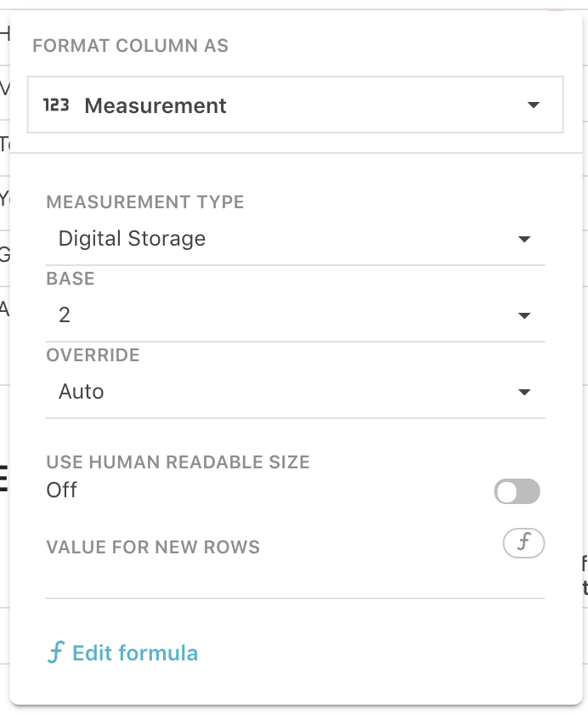Toggle the Use Human Readable Size switch

(x=517, y=491)
